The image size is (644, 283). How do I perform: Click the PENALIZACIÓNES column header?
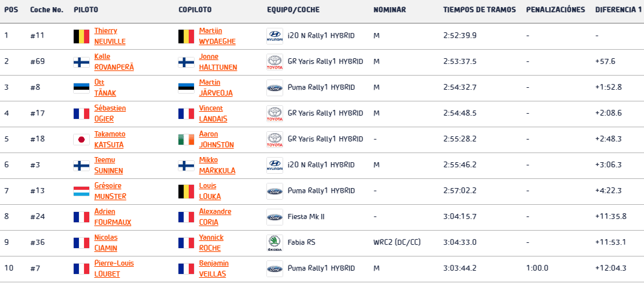click(555, 10)
